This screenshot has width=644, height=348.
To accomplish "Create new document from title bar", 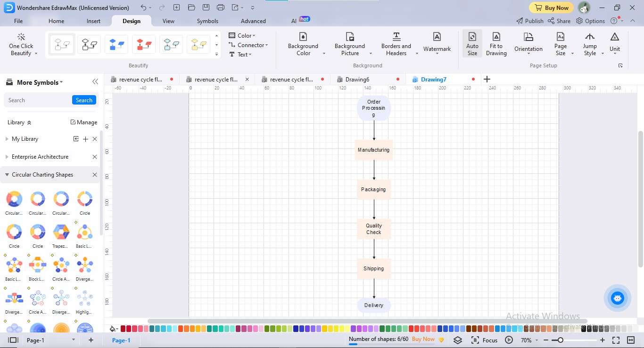I will [x=176, y=8].
